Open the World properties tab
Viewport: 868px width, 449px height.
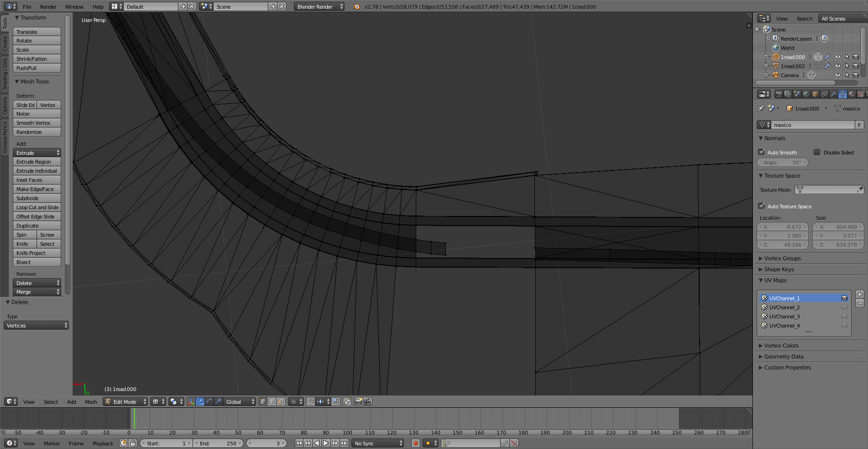point(806,94)
